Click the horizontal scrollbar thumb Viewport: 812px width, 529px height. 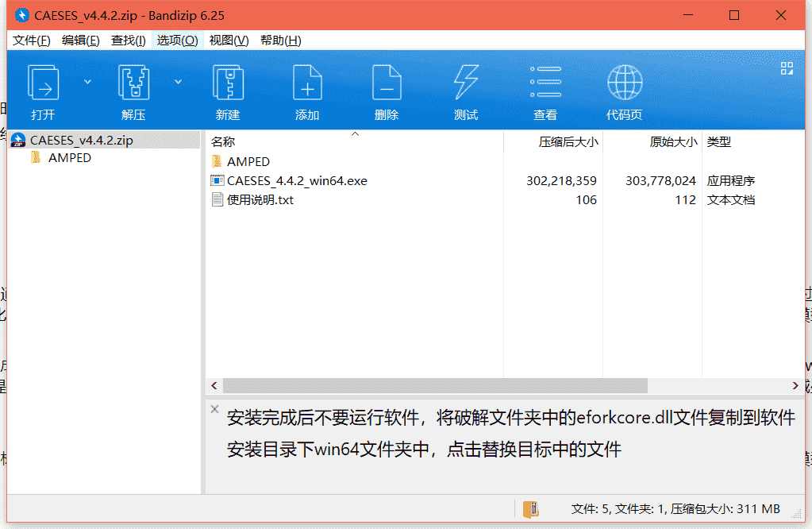(x=435, y=385)
